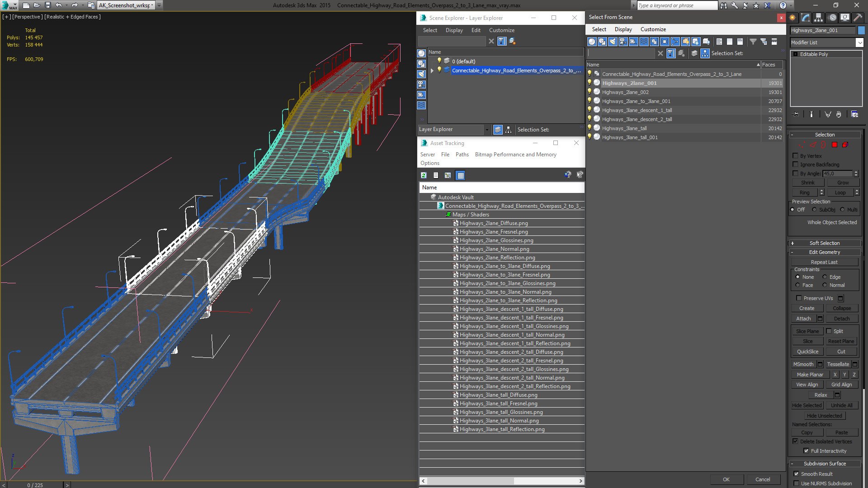Select Edge sub-object level icon

click(x=813, y=145)
